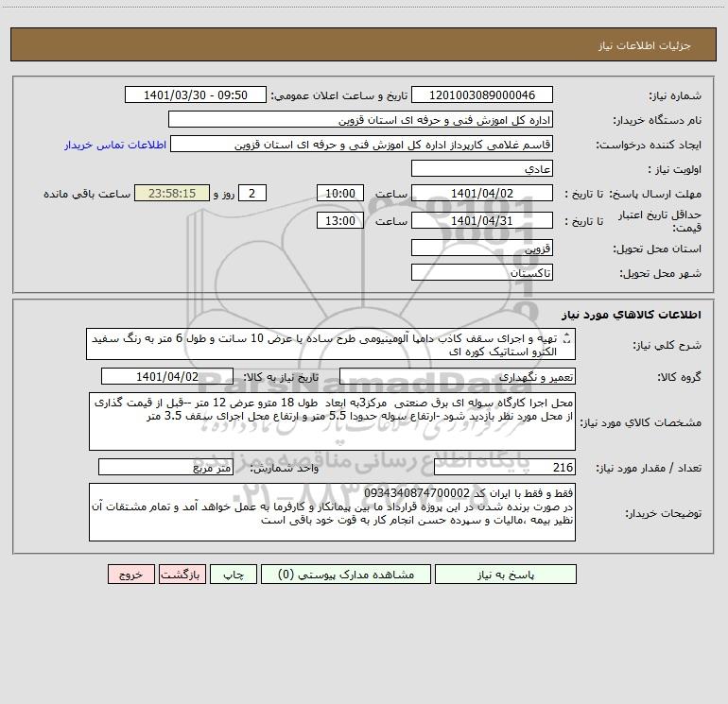Viewport: 728px width, 704px height.
Task: Click the buyer notes text area
Action: pos(332,512)
